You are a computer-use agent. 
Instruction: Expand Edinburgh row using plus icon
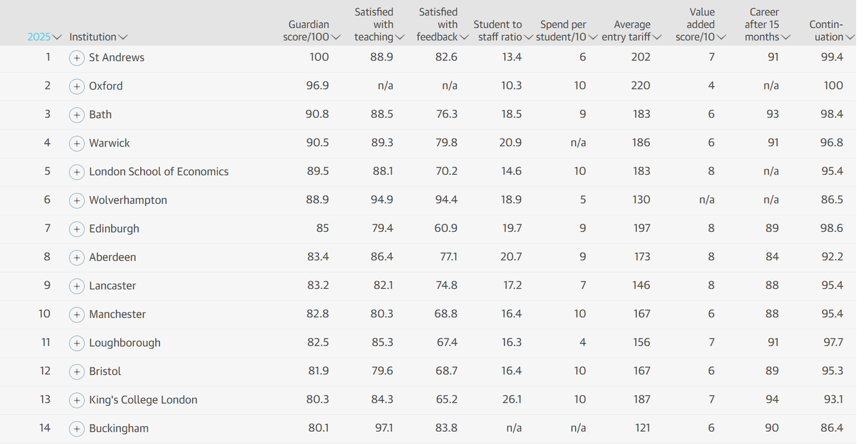tap(77, 229)
